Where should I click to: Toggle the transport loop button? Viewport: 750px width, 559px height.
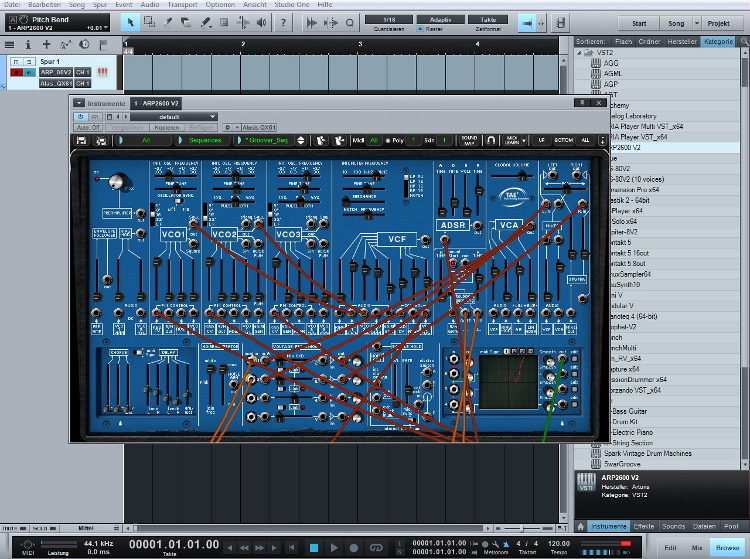376,548
